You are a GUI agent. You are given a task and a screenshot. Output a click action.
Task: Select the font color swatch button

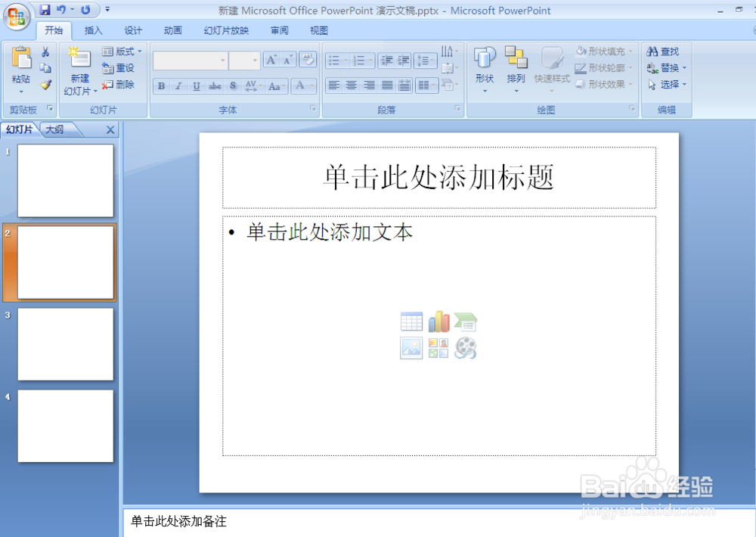pos(302,86)
